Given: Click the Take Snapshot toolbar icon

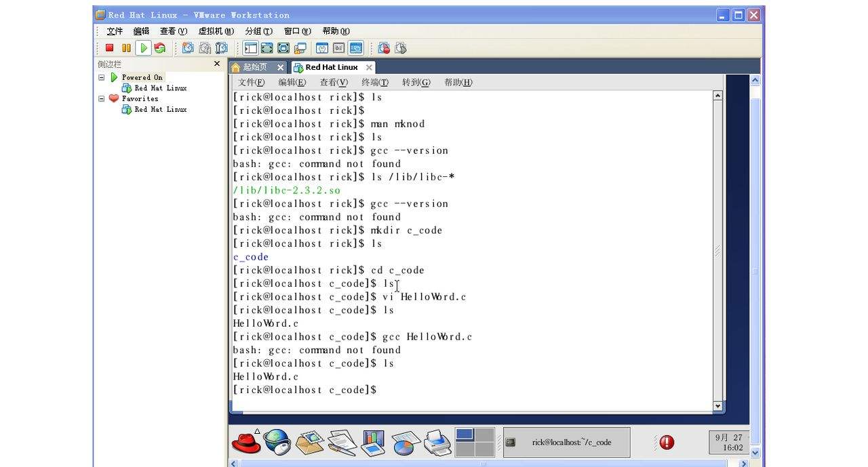Looking at the screenshot, I should click(x=188, y=48).
